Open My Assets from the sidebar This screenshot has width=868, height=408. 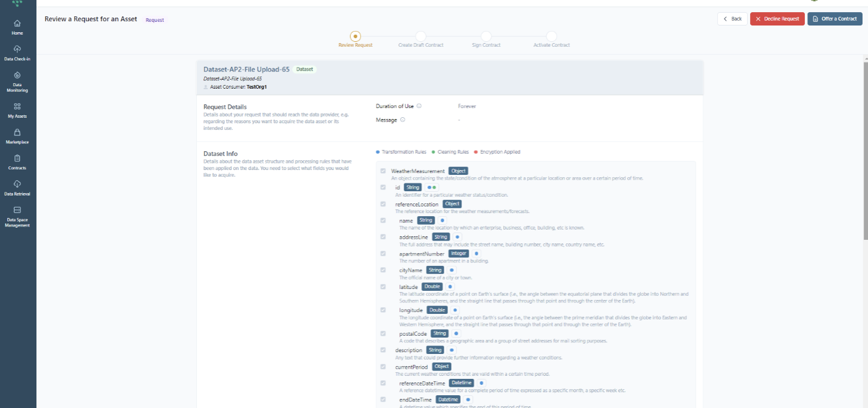pos(17,110)
